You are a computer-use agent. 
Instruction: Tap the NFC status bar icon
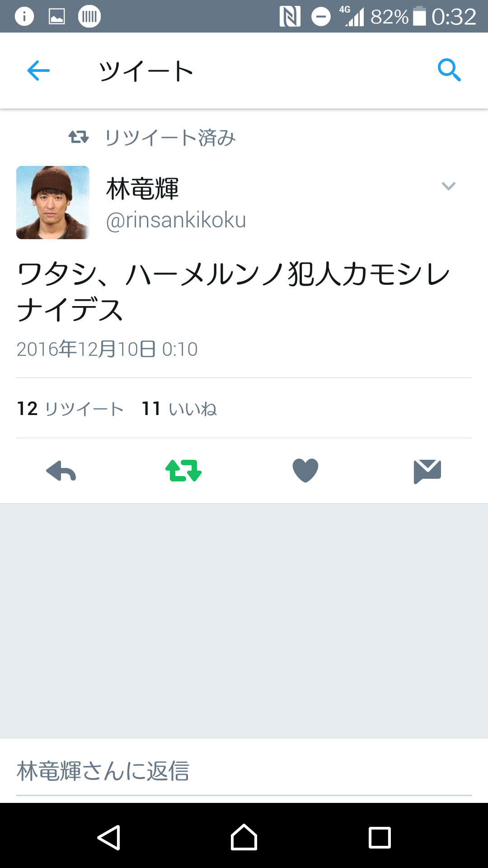[290, 17]
